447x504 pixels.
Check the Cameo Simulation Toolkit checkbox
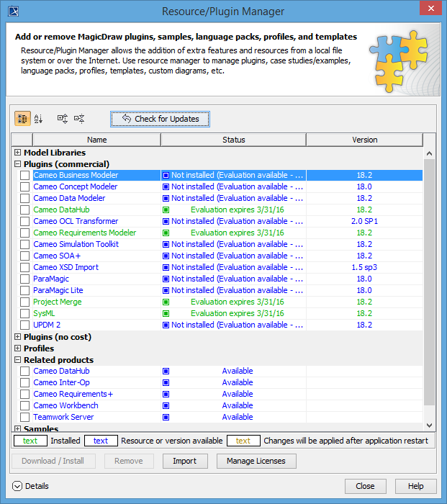point(25,244)
